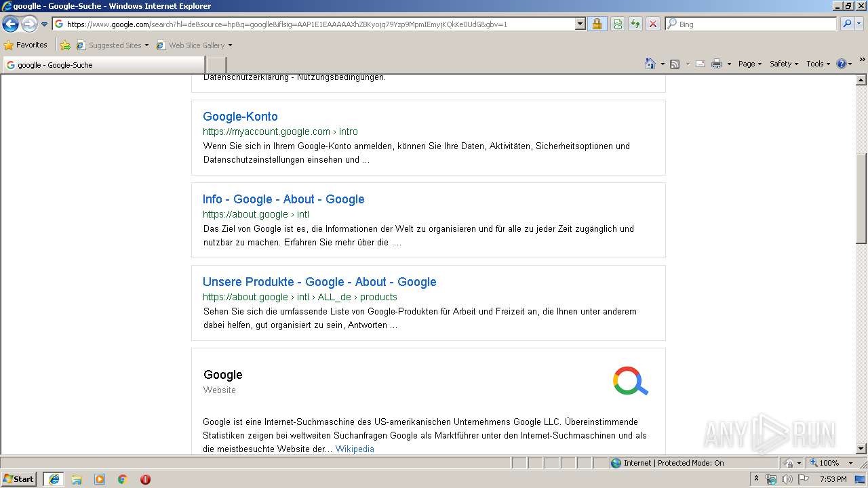Add to Favorites bar icon
This screenshot has height=488, width=868.
[65, 45]
